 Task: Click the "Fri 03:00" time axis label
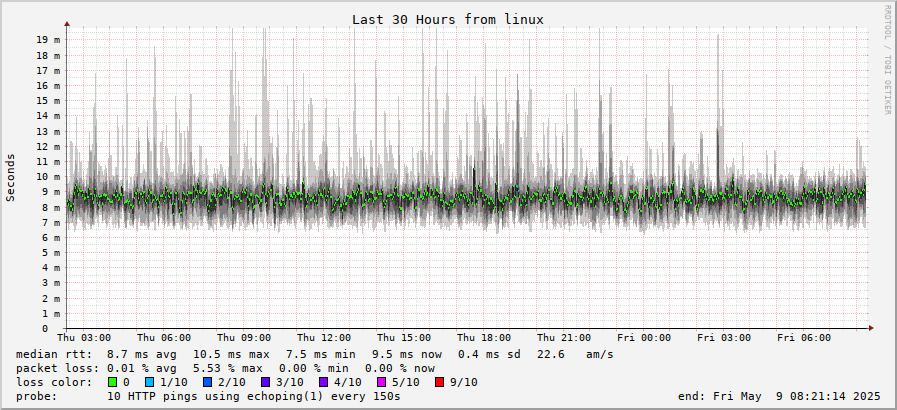724,338
